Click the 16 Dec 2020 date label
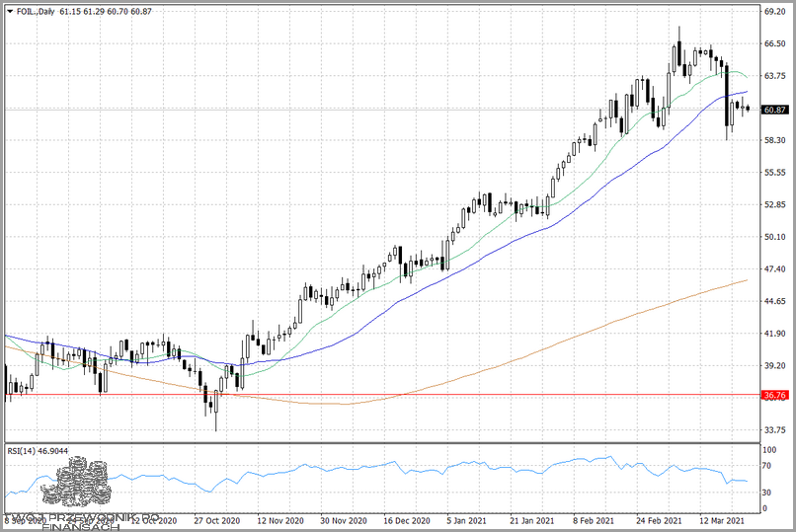This screenshot has width=796, height=532. [406, 519]
